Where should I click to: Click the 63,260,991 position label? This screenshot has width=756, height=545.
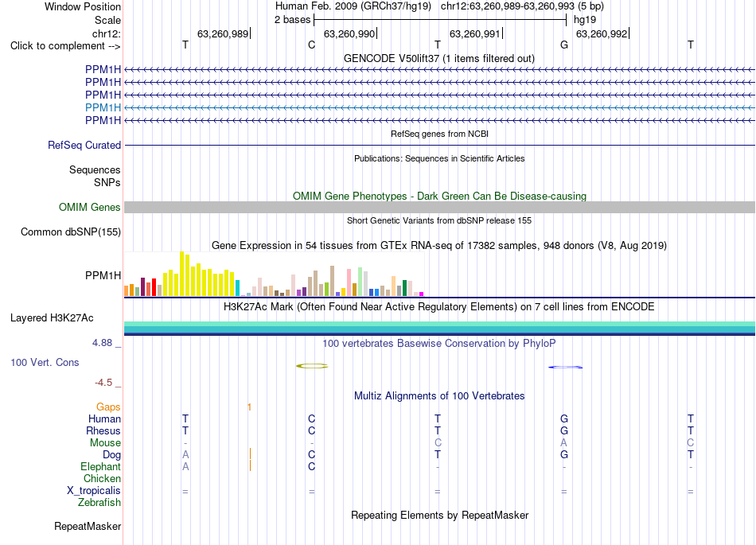point(475,33)
